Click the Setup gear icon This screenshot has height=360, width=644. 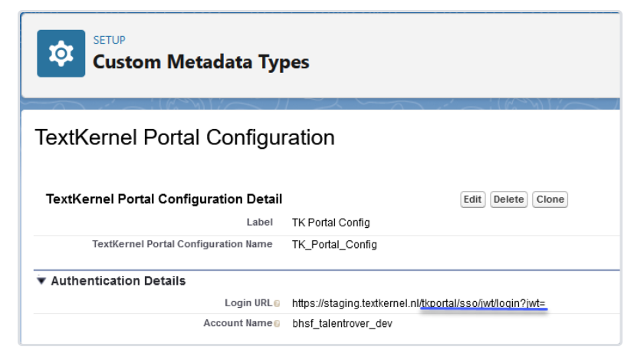(61, 54)
